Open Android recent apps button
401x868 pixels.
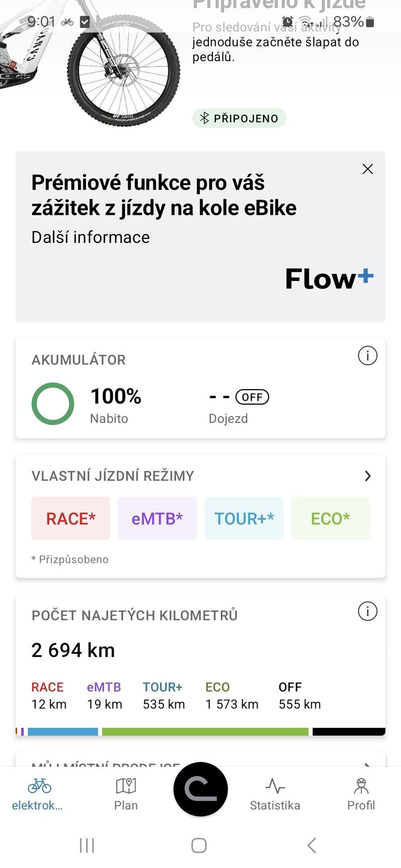click(87, 845)
